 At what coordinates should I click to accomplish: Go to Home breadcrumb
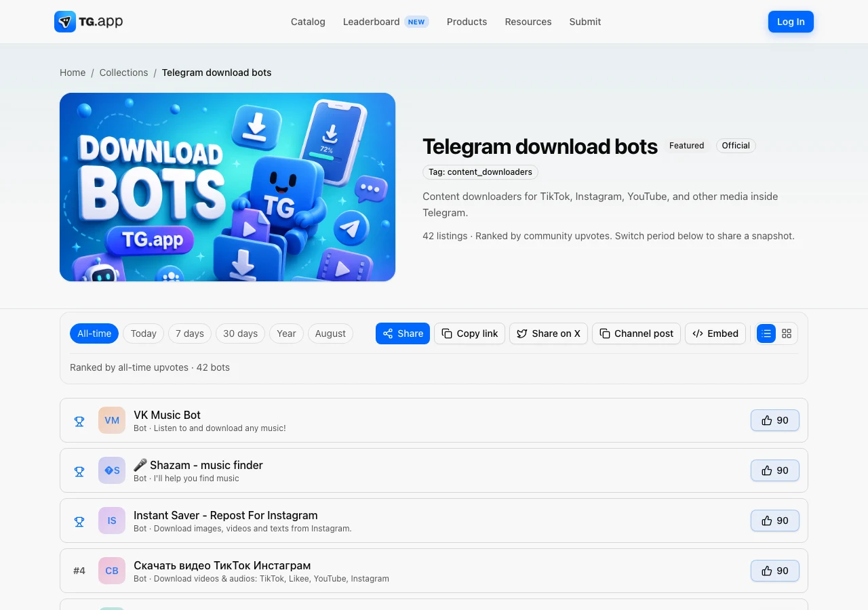point(73,73)
